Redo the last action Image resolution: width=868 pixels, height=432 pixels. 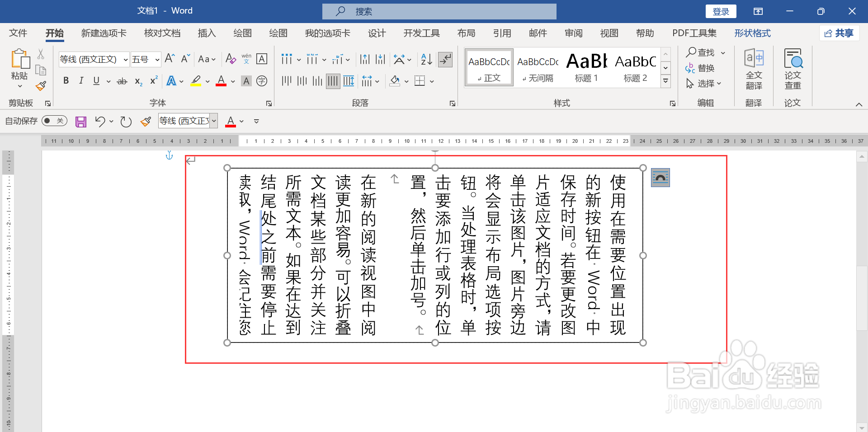pyautogui.click(x=126, y=121)
